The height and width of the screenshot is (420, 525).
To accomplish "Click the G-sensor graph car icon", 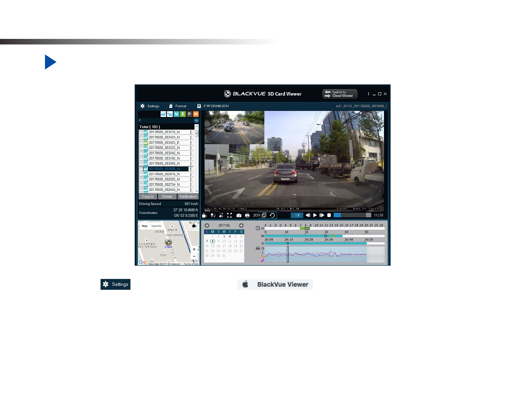I will [258, 248].
